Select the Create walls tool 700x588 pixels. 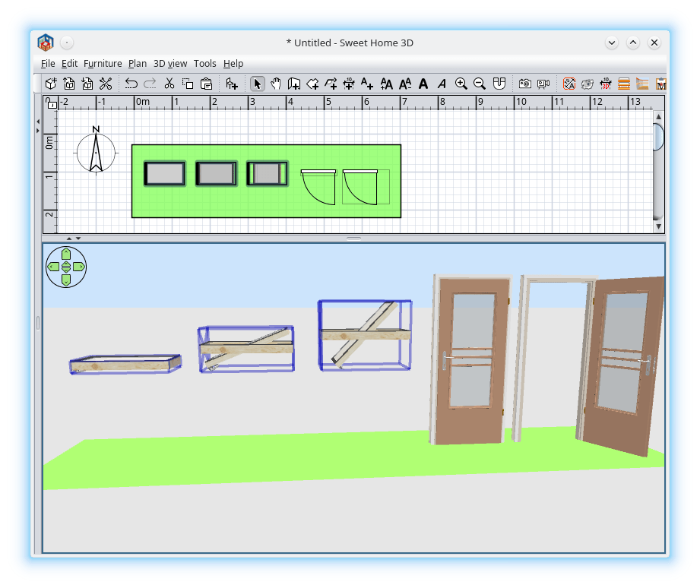tap(294, 84)
